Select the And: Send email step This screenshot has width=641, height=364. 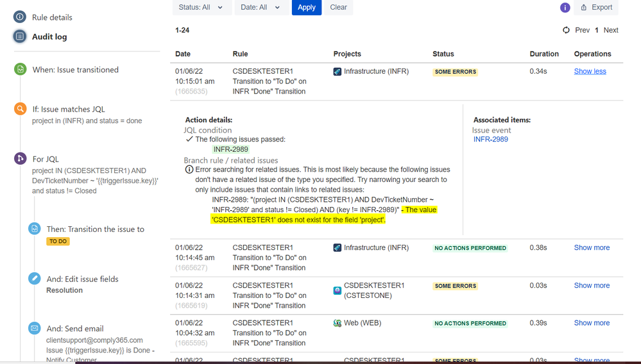(75, 329)
